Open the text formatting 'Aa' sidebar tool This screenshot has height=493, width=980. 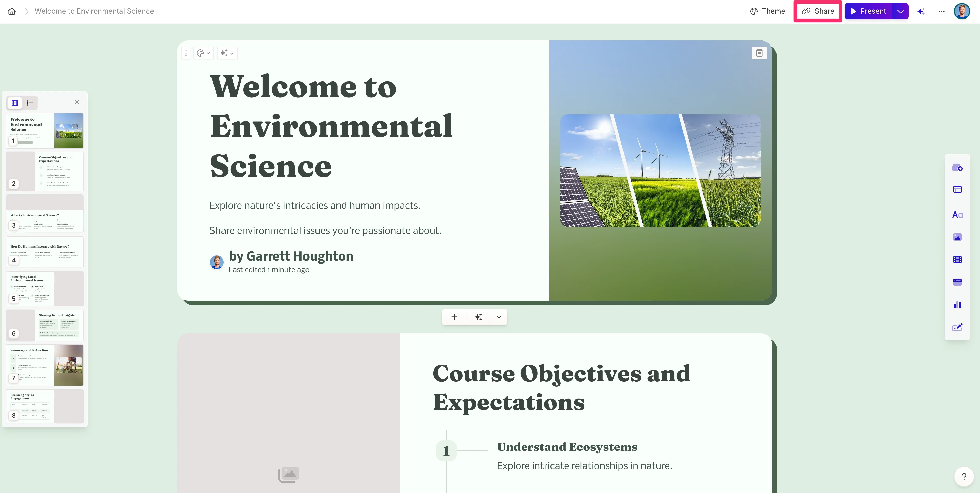pos(957,215)
